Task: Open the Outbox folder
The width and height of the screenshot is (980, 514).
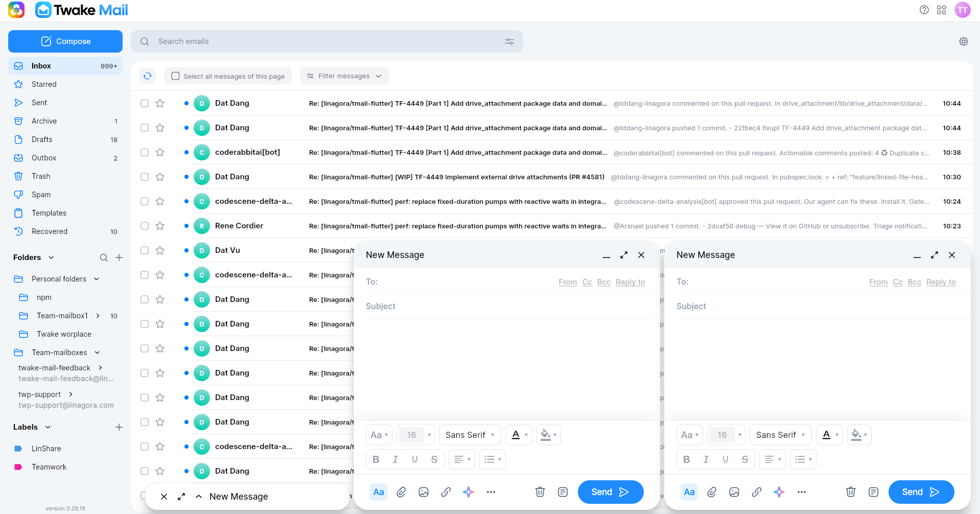Action: (x=65, y=158)
